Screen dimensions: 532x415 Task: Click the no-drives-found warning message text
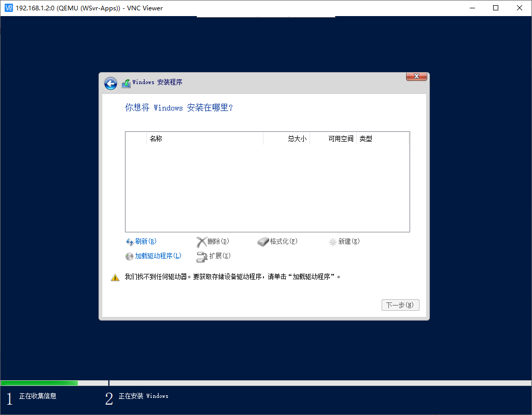pos(232,277)
